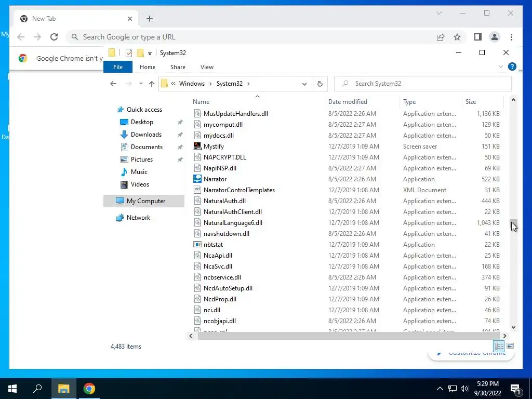Select the New Tab Chrome tab
Image resolution: width=532 pixels, height=399 pixels.
coord(76,19)
